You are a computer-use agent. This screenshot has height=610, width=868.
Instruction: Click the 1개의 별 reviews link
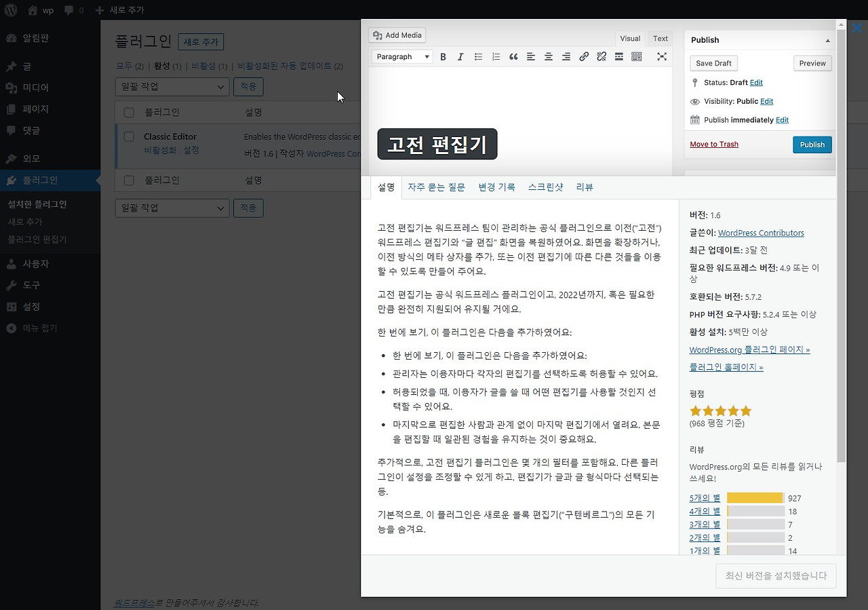tap(705, 552)
